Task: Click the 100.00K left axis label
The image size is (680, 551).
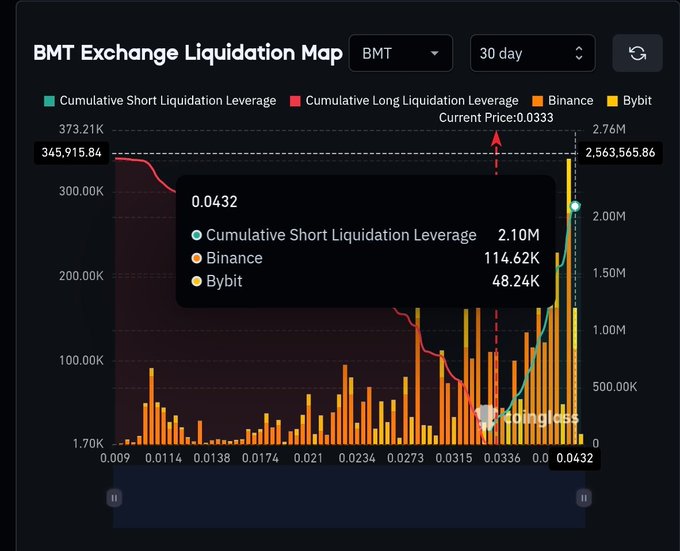Action: pyautogui.click(x=82, y=360)
